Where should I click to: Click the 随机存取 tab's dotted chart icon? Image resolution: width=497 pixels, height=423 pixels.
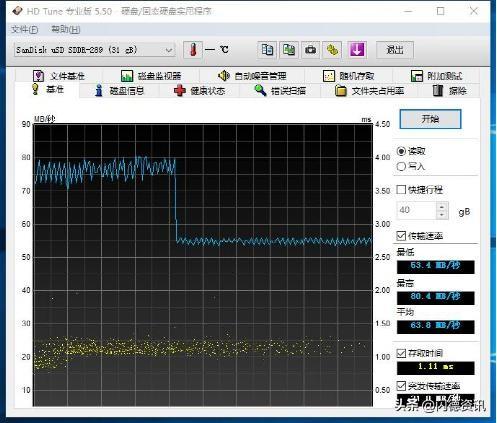[328, 76]
